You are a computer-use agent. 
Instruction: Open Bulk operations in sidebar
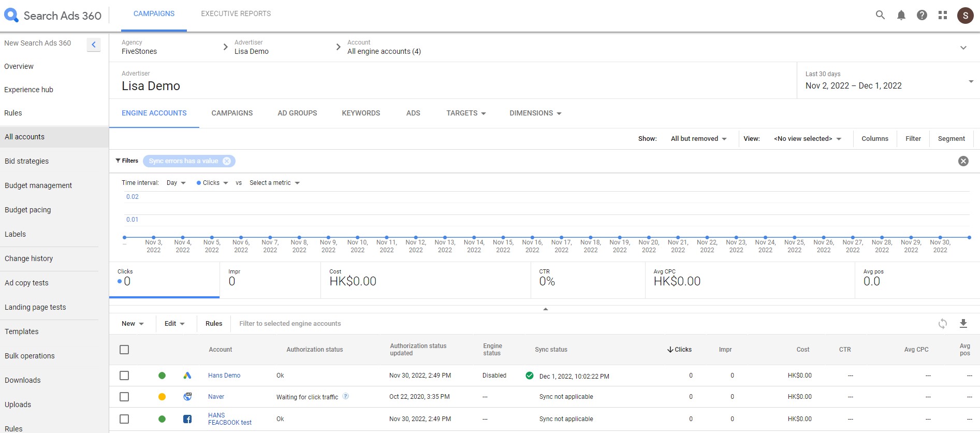point(30,356)
